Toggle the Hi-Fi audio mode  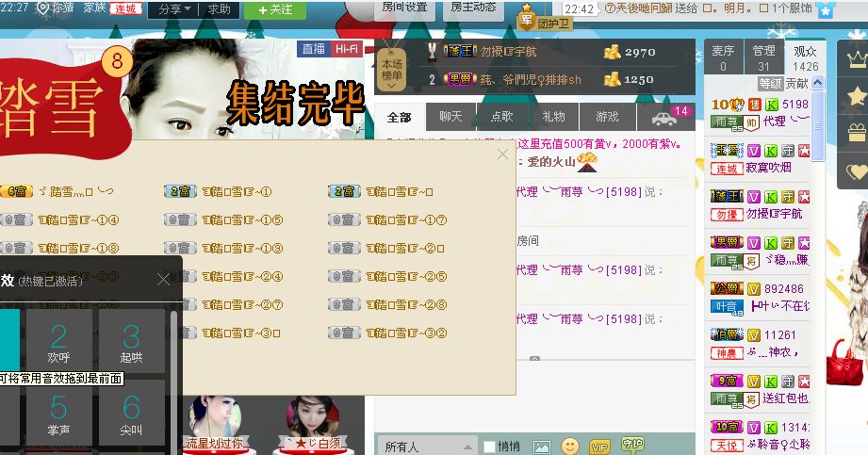[347, 49]
